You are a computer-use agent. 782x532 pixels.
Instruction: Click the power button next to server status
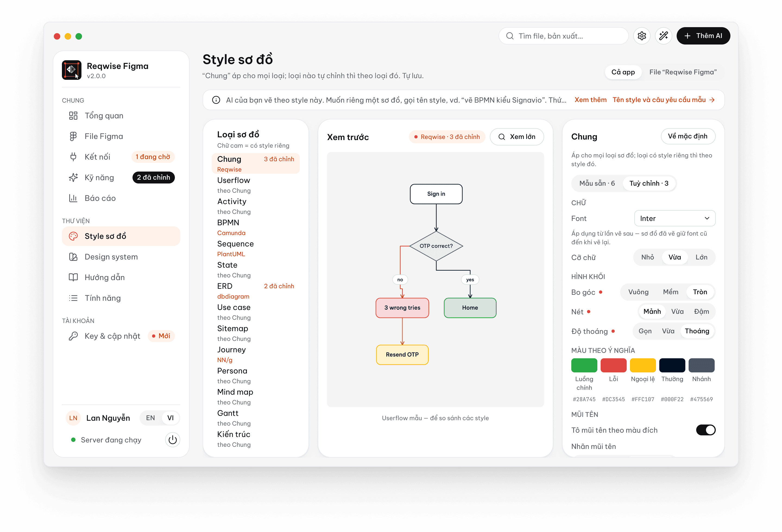[173, 439]
